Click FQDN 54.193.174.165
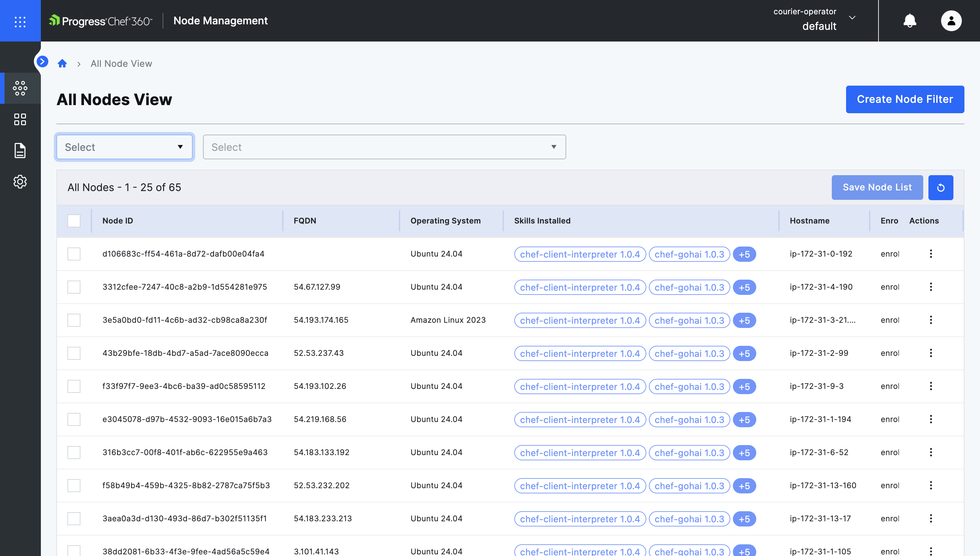 point(321,320)
